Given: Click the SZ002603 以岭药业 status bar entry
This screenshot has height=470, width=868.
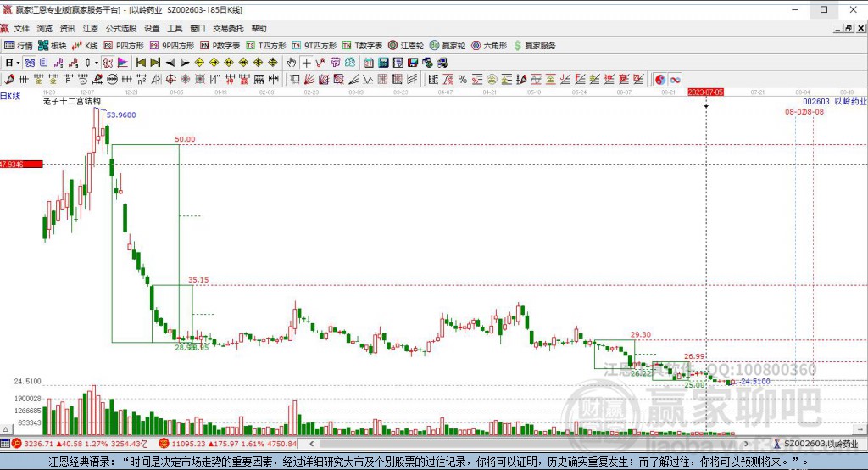Looking at the screenshot, I should (x=816, y=444).
